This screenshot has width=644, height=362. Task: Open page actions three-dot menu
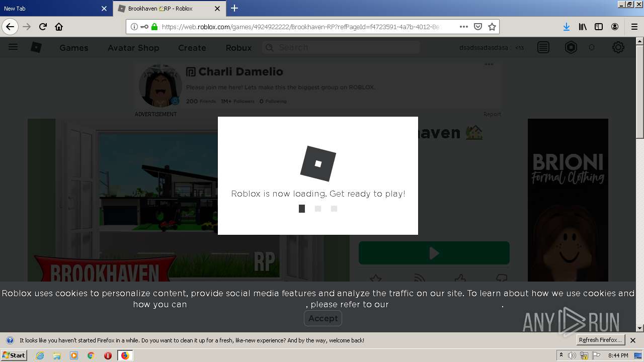464,27
